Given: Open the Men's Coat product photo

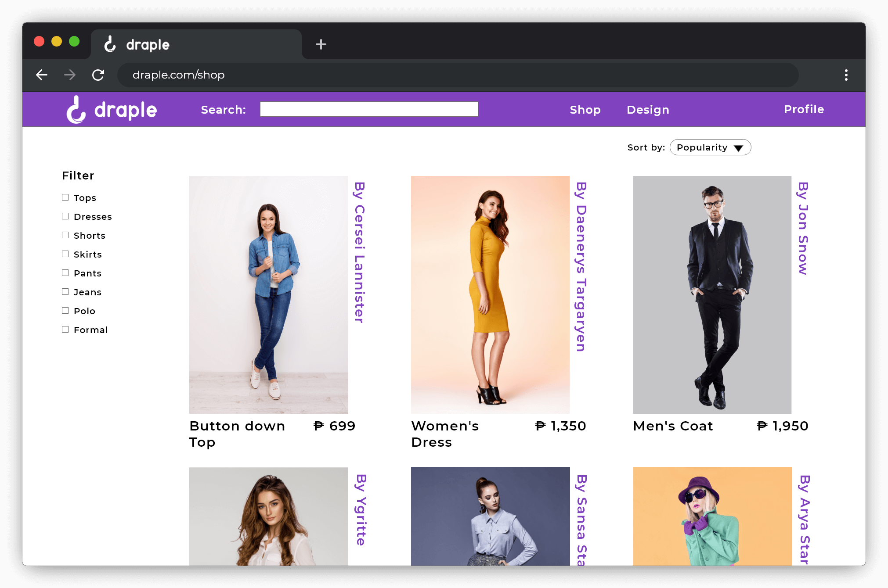Looking at the screenshot, I should tap(712, 295).
